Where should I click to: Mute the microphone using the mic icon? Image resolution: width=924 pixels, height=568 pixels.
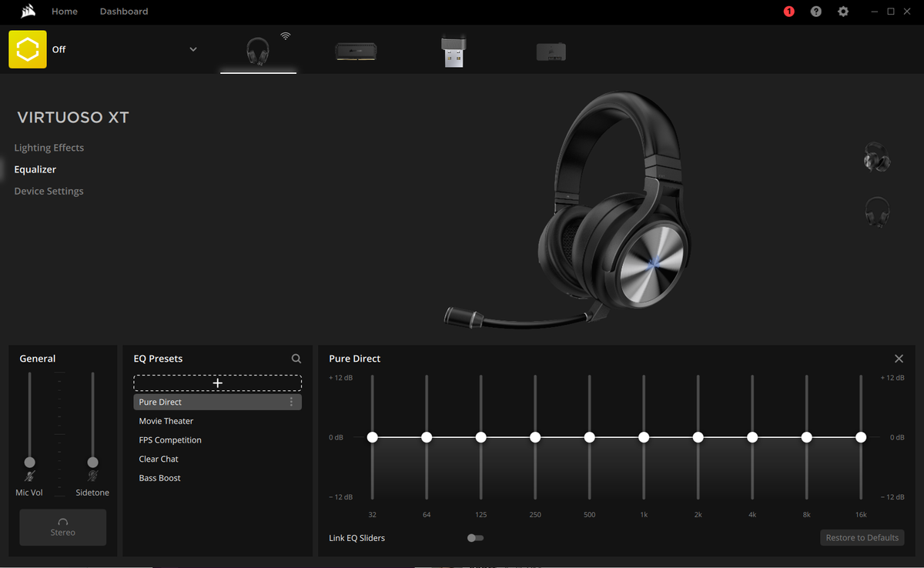point(29,477)
